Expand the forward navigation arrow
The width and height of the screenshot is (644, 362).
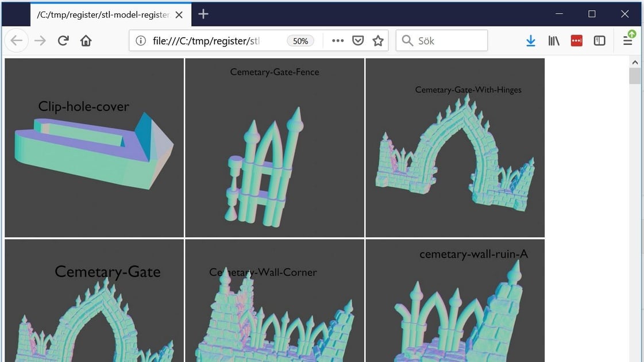[x=37, y=40]
